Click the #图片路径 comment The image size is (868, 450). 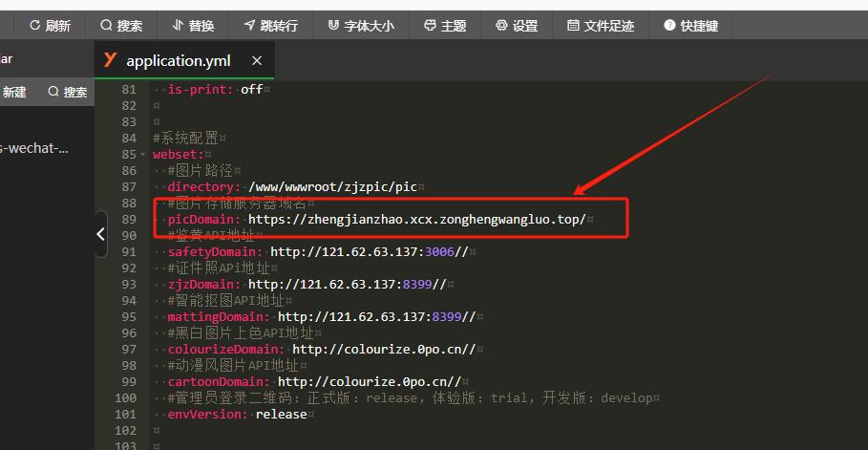click(201, 171)
